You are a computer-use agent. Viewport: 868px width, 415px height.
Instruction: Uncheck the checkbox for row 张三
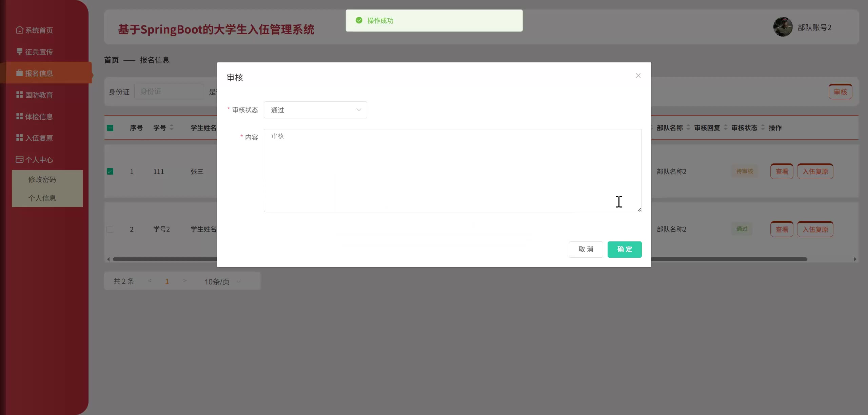pos(110,172)
